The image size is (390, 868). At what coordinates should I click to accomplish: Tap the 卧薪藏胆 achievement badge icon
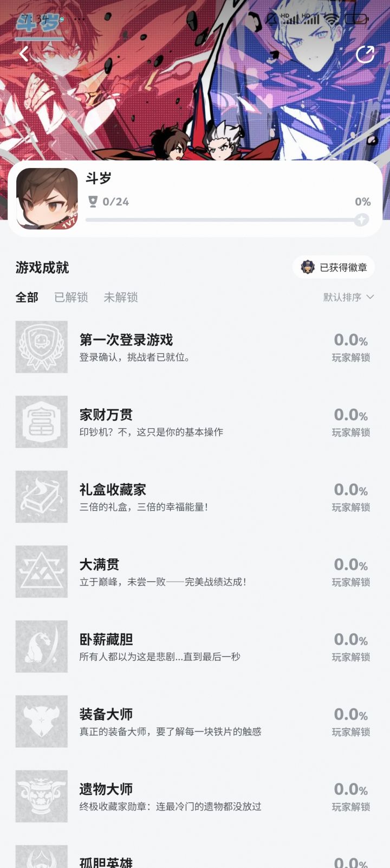tap(42, 646)
